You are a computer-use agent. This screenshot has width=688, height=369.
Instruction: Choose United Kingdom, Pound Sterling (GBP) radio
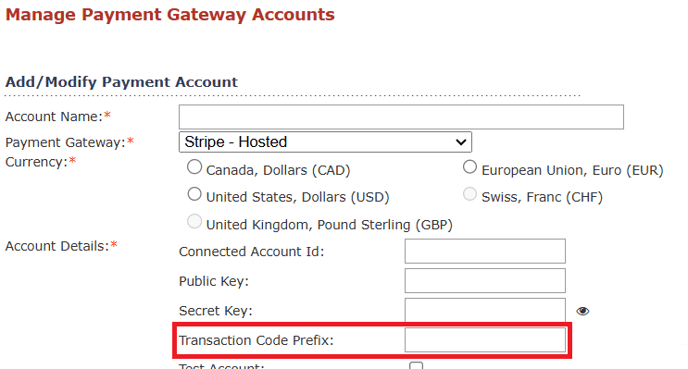194,222
